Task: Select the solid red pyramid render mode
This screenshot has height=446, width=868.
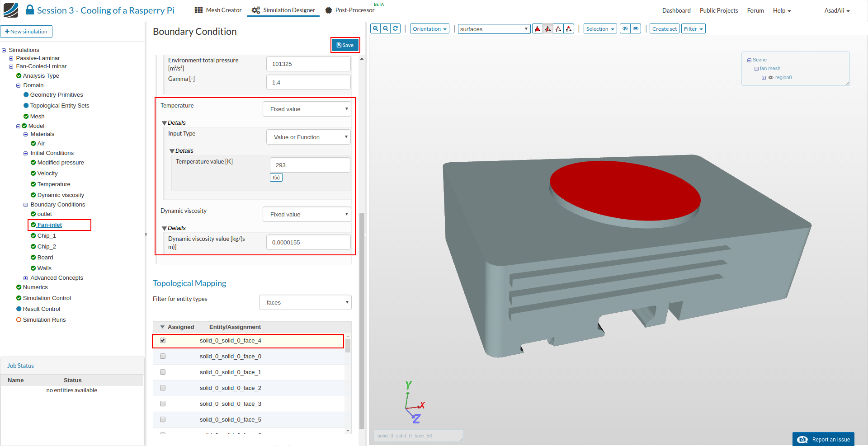Action: [x=538, y=29]
